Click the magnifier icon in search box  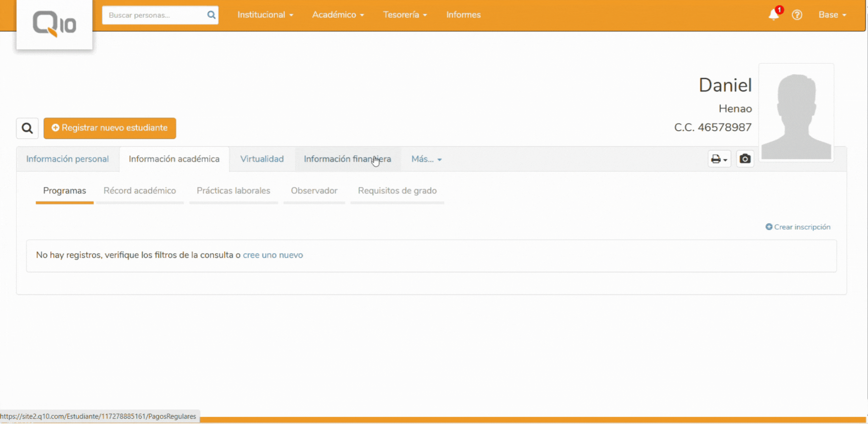pos(211,15)
